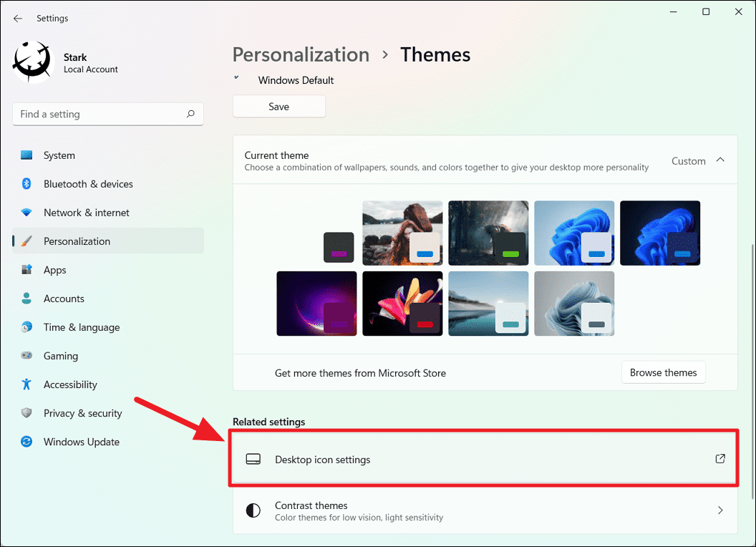
Task: Maximize the Settings window
Action: coord(706,11)
